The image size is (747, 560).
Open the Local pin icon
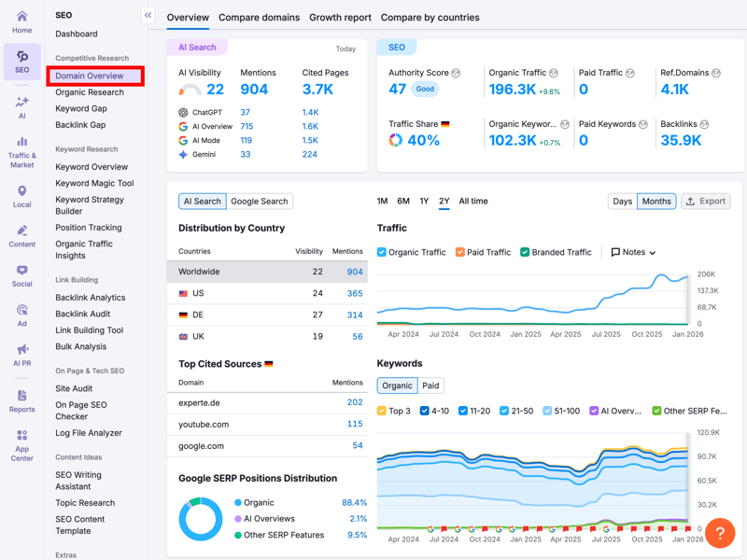(x=21, y=191)
